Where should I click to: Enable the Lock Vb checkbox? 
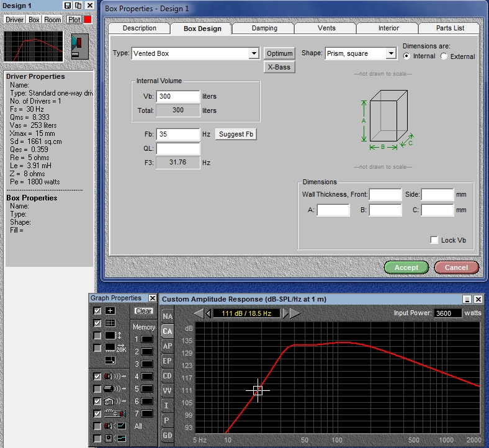tap(434, 240)
